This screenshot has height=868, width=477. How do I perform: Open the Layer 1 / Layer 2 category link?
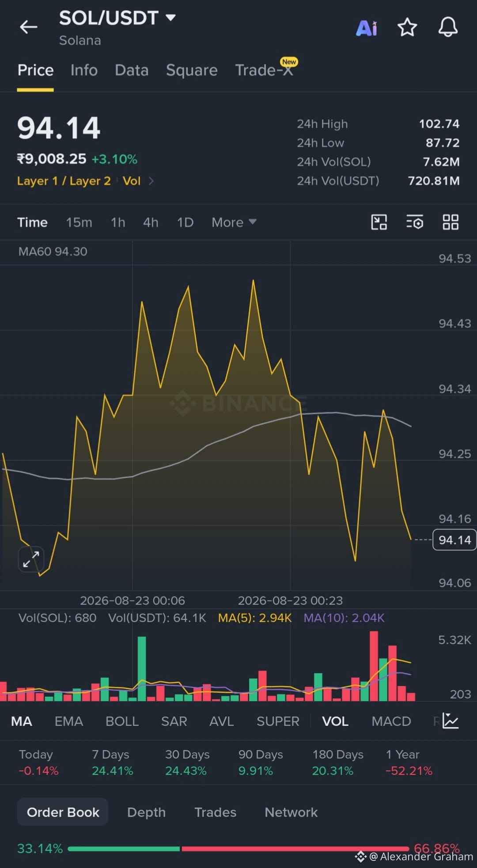64,181
